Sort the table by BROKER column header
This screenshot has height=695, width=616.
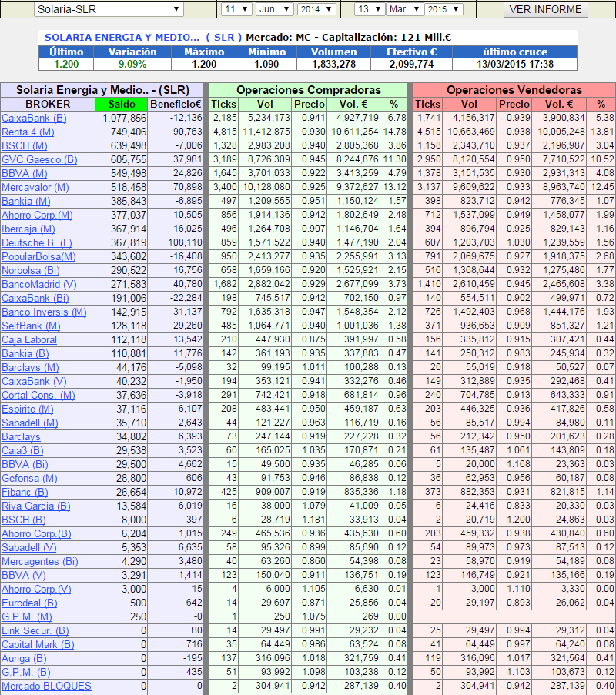[48, 104]
